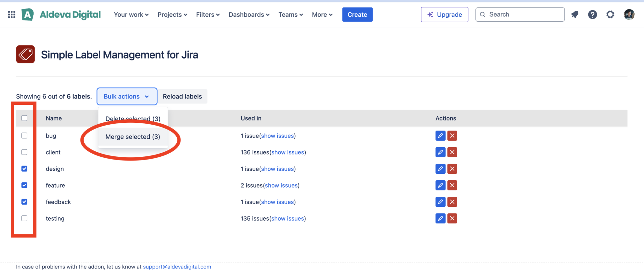Viewport: 644px width, 276px height.
Task: Click the Reload labels button
Action: click(182, 96)
